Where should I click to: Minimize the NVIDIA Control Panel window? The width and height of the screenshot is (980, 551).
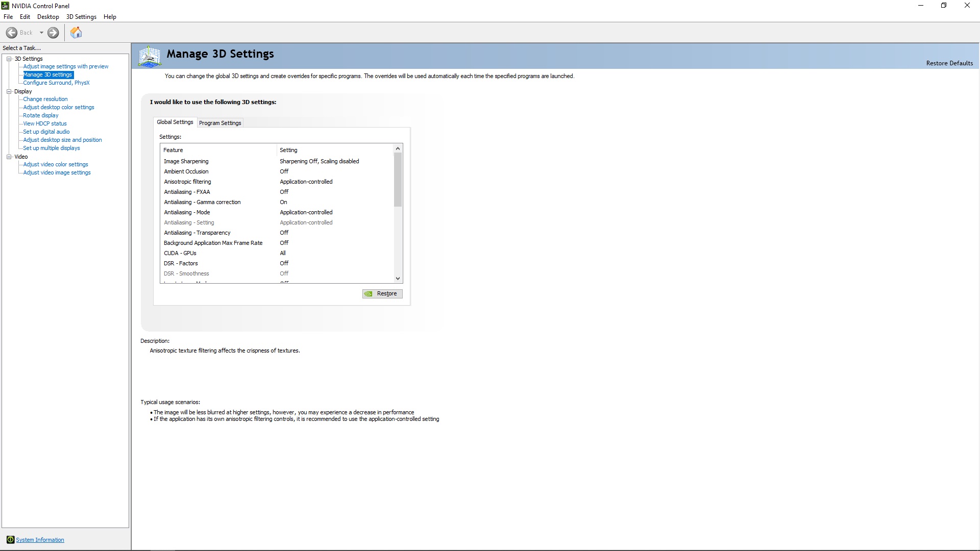pos(921,6)
